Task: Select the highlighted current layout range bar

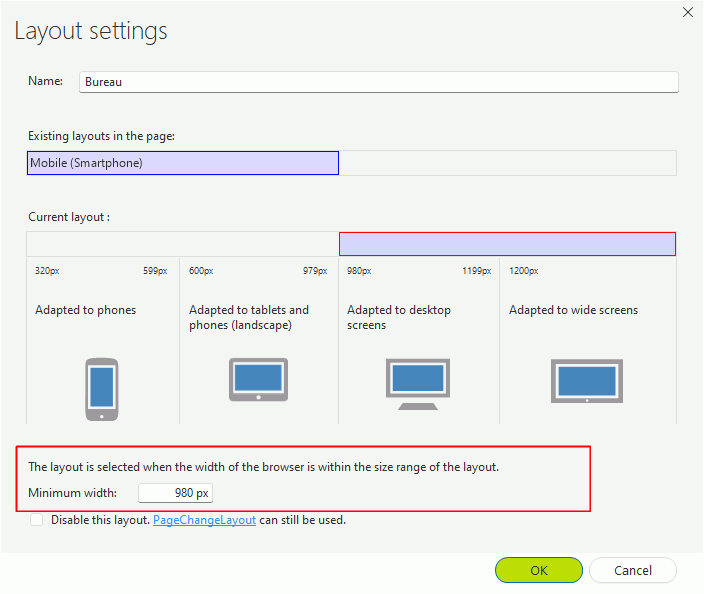Action: click(507, 244)
